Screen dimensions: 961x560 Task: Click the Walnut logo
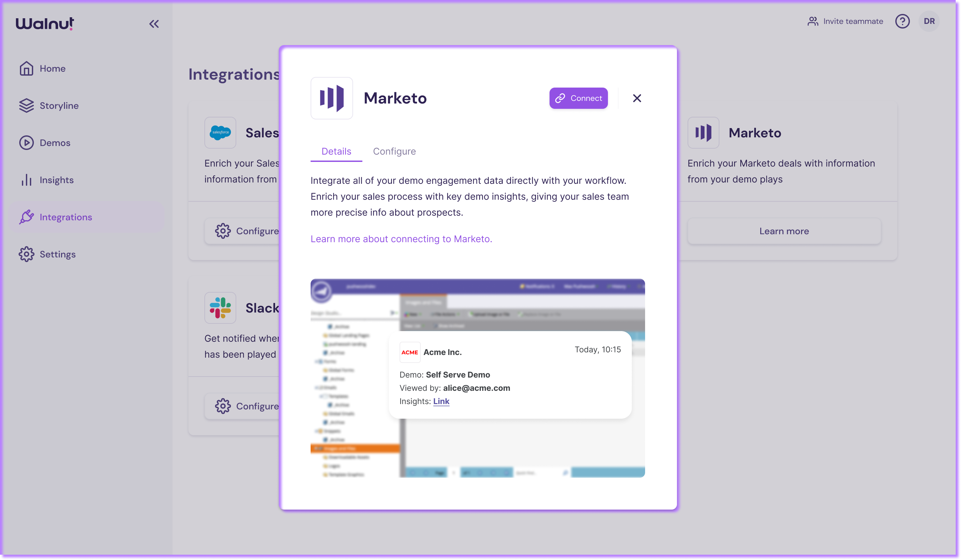pyautogui.click(x=45, y=24)
